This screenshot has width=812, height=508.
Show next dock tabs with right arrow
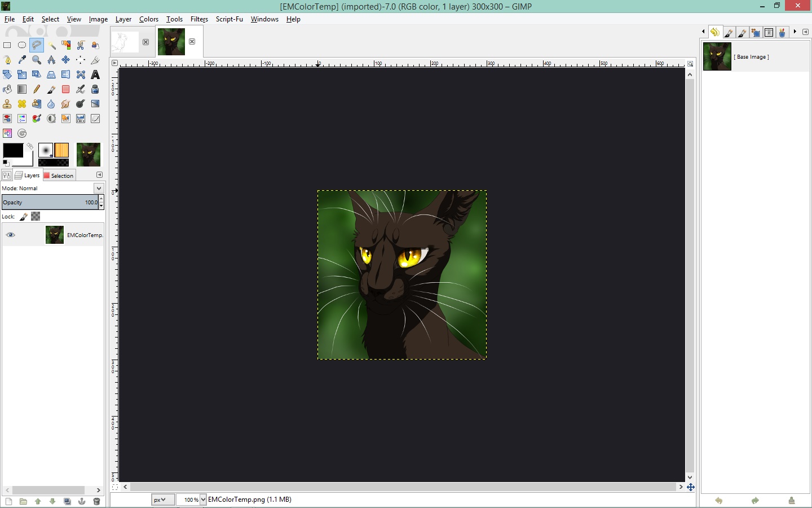(x=795, y=32)
